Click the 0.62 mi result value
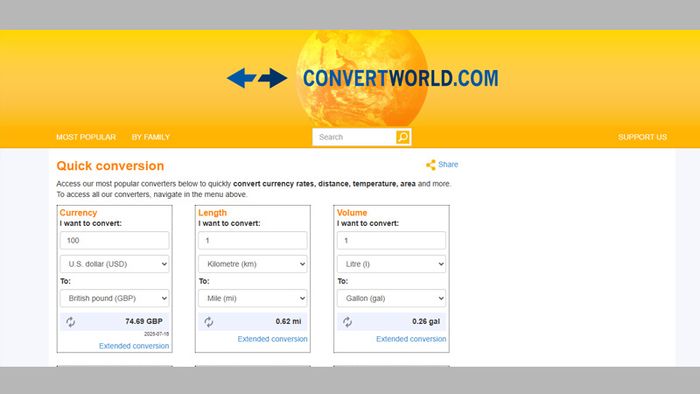 pyautogui.click(x=288, y=321)
